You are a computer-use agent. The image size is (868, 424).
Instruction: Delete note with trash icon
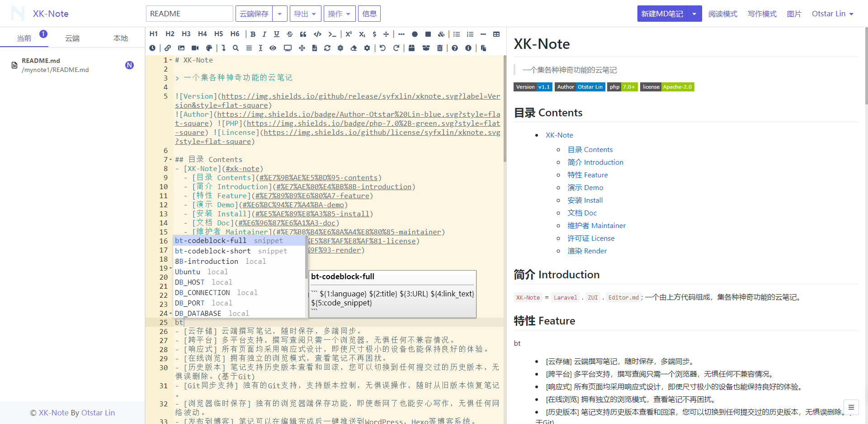[440, 48]
